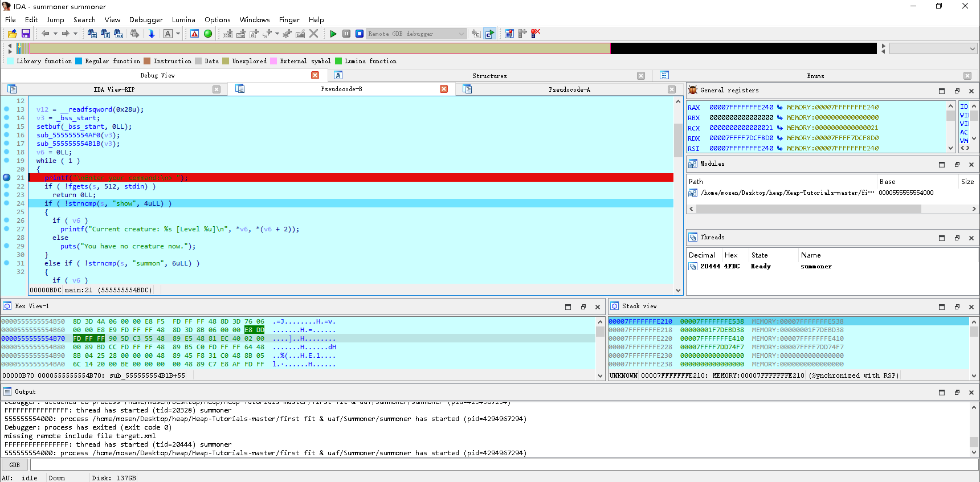Click the GDB command line button
The width and height of the screenshot is (980, 482).
click(15, 465)
